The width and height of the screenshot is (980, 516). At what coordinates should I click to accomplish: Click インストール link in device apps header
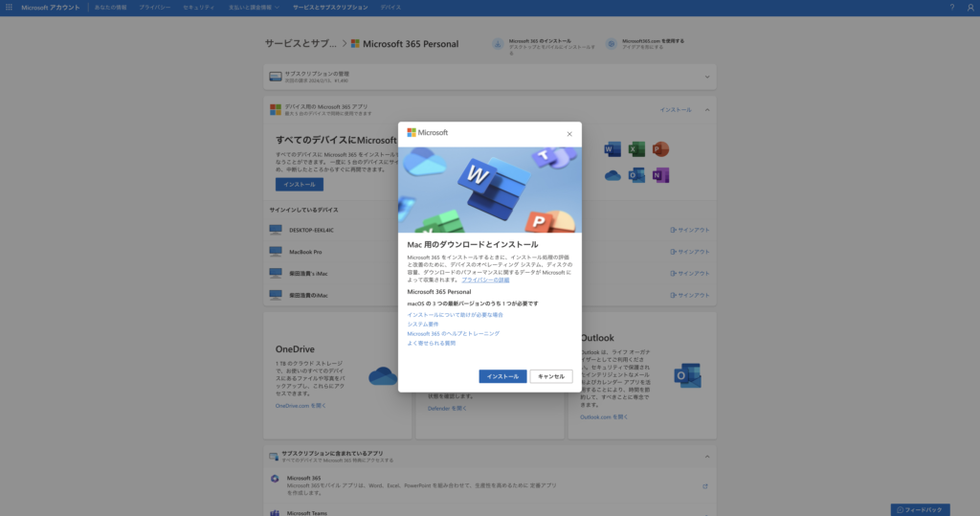(x=676, y=110)
